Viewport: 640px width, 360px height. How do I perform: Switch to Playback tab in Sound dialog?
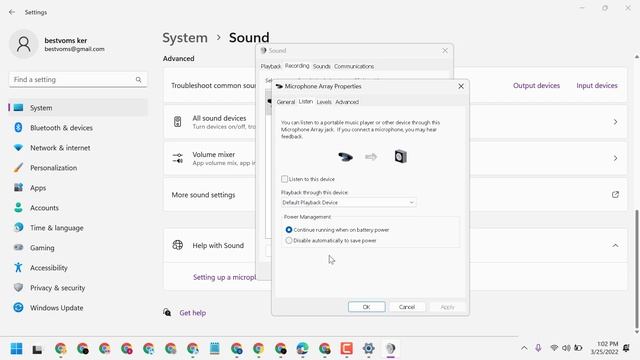click(x=271, y=66)
